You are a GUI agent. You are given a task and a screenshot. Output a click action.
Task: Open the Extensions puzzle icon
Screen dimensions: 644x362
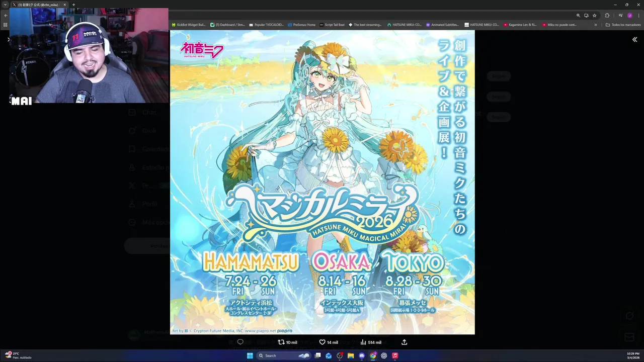[607, 16]
